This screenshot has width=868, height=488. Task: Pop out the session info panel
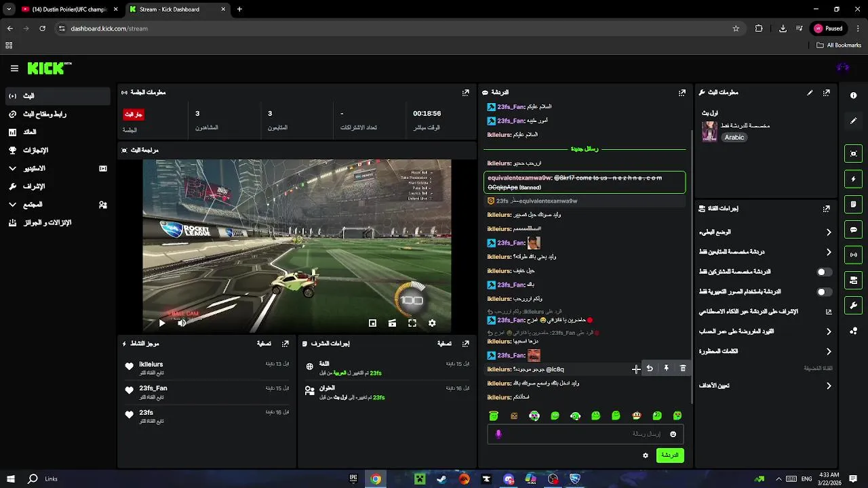[465, 93]
